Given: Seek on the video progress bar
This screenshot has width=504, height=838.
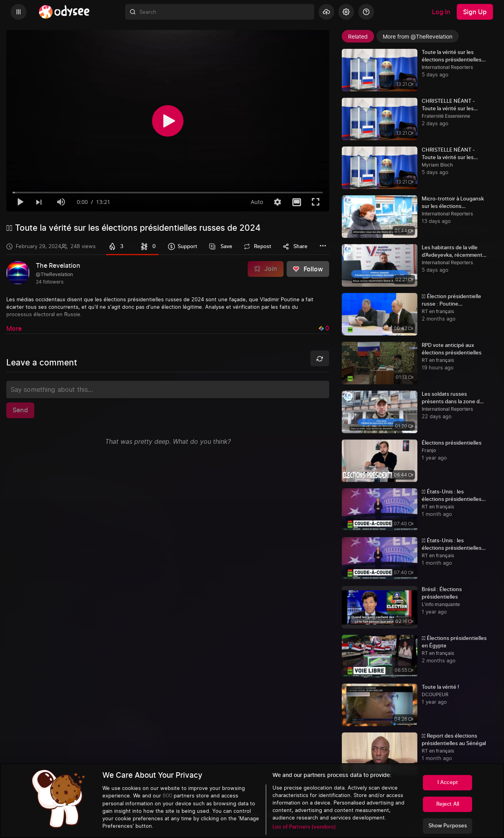Looking at the screenshot, I should click(168, 193).
